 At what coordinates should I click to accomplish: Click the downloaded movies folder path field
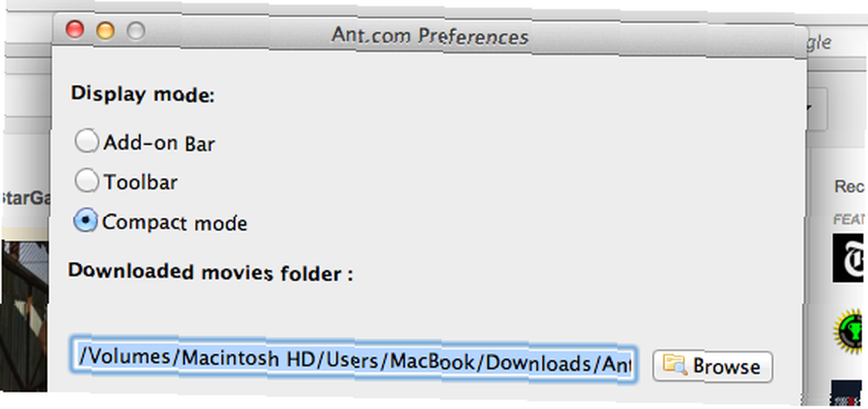click(354, 360)
